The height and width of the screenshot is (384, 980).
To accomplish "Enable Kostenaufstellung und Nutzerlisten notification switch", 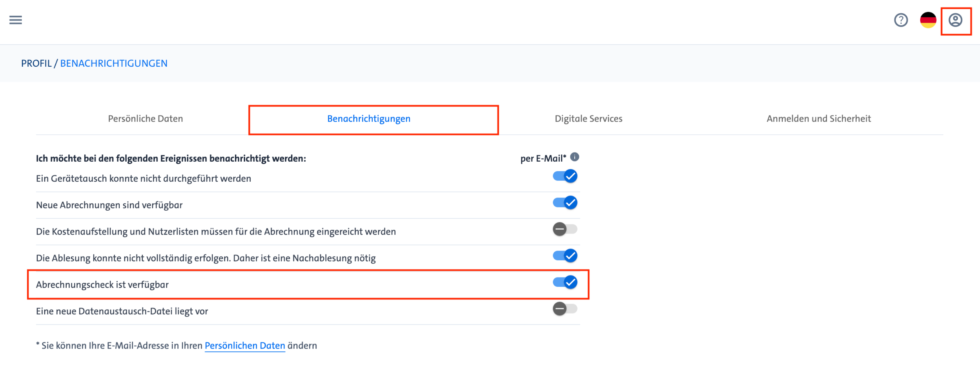I will tap(565, 229).
